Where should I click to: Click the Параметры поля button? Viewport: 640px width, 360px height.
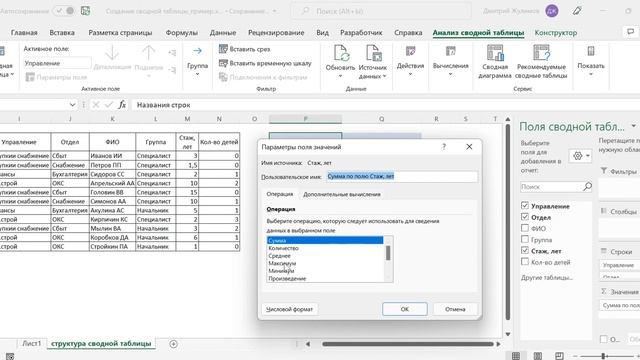point(56,77)
